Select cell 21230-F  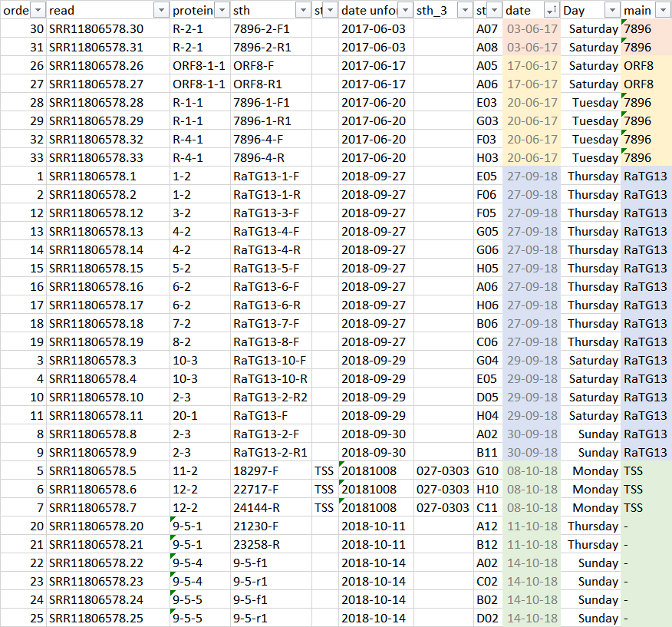pos(271,526)
